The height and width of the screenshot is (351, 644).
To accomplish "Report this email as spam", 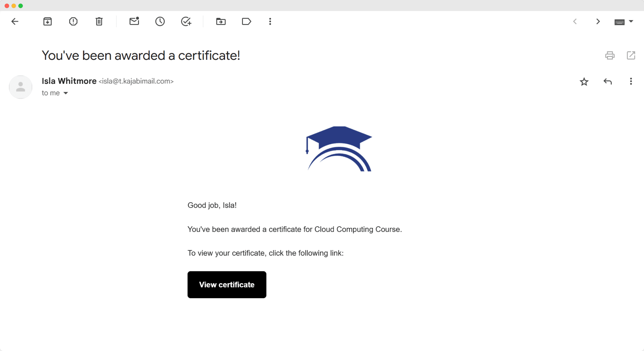I will [x=73, y=22].
